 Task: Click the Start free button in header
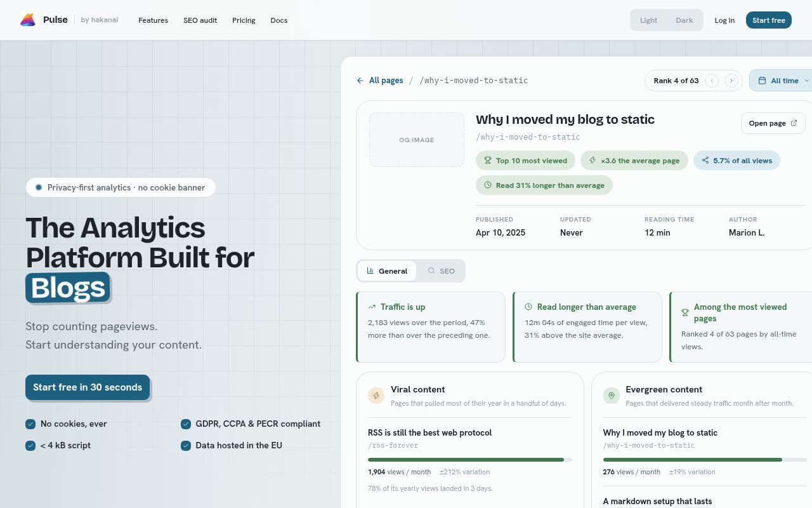tap(768, 20)
